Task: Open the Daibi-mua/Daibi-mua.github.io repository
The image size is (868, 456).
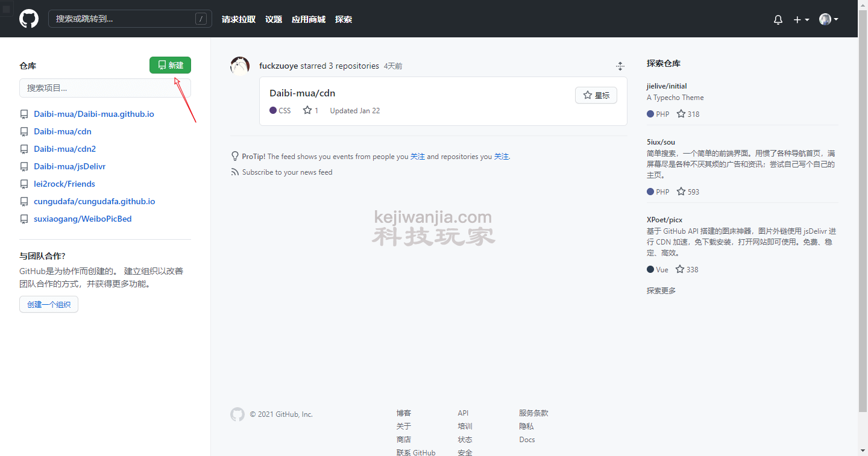Action: click(94, 114)
